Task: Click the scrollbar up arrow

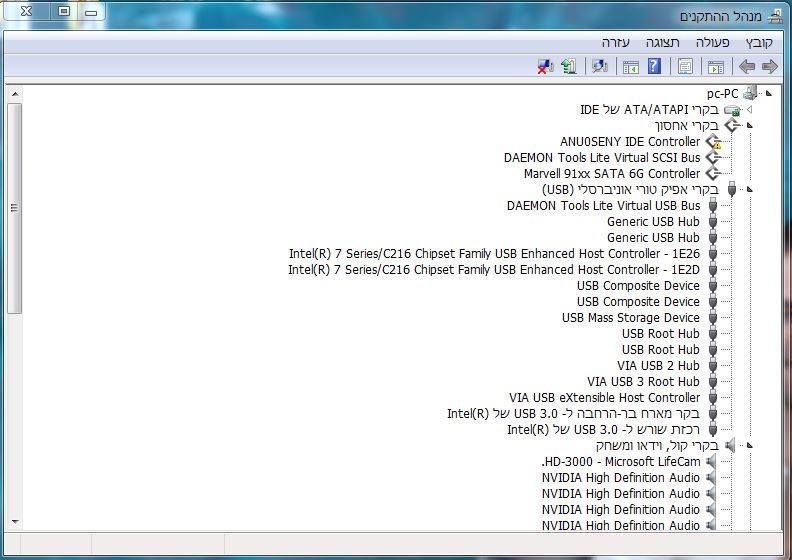Action: tap(15, 94)
